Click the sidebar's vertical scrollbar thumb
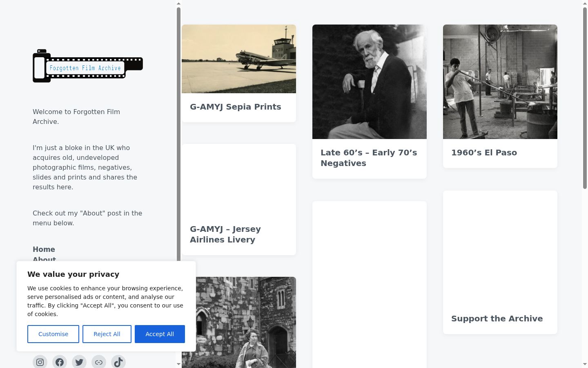This screenshot has width=588, height=368. tap(178, 135)
